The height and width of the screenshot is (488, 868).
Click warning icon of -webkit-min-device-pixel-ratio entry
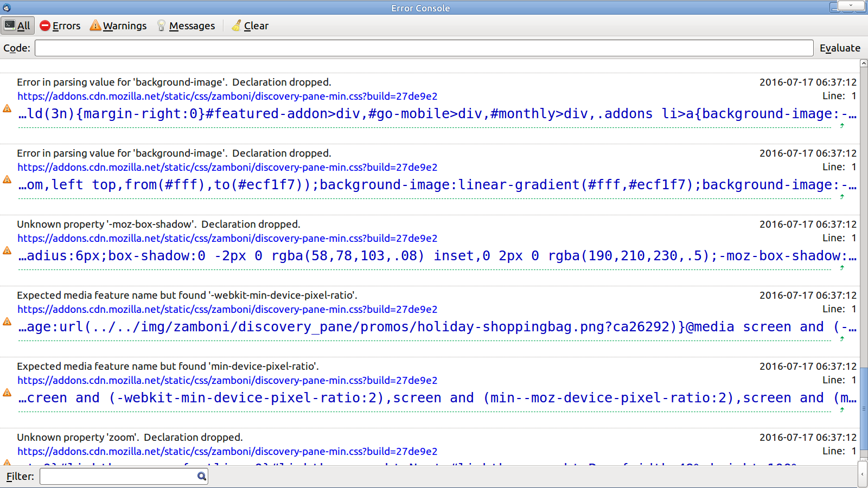point(7,322)
